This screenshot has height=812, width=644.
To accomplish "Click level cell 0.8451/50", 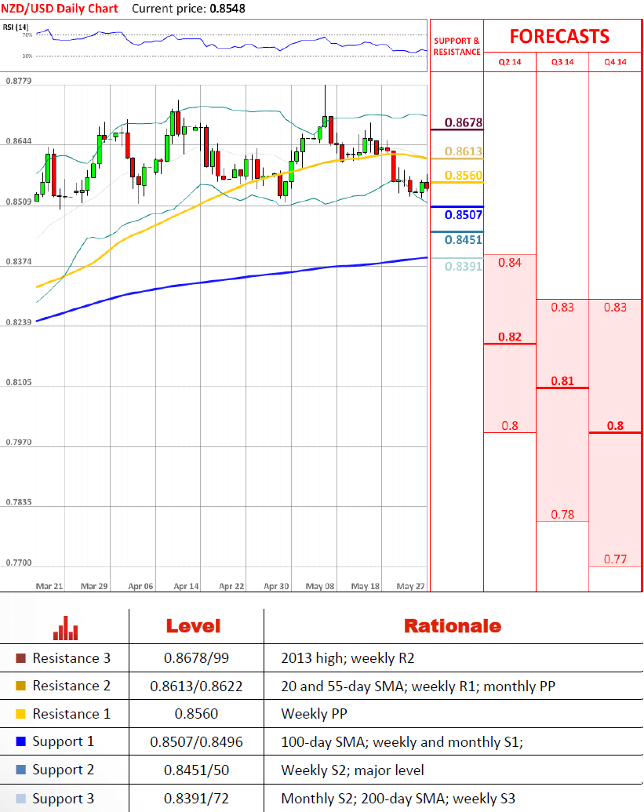I will [196, 770].
